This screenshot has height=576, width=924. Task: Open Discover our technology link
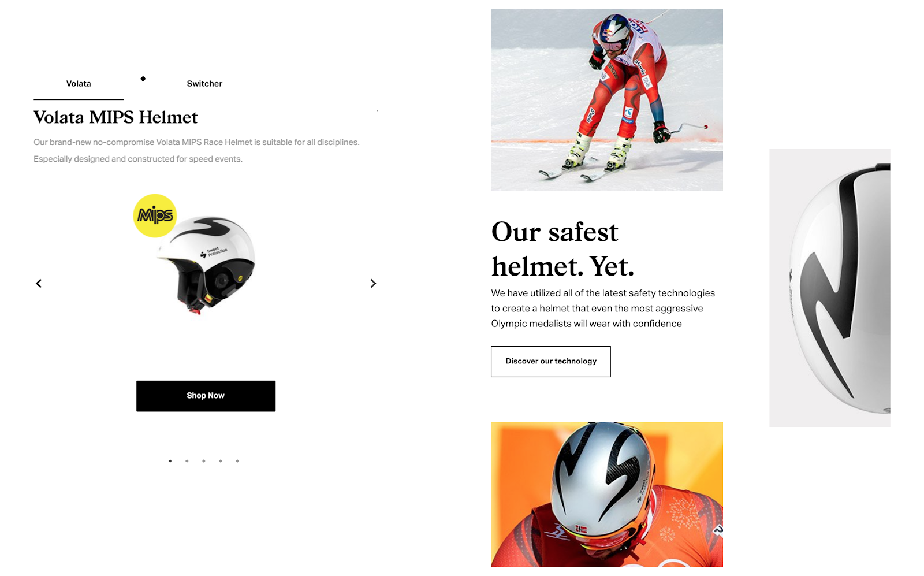[x=551, y=362]
